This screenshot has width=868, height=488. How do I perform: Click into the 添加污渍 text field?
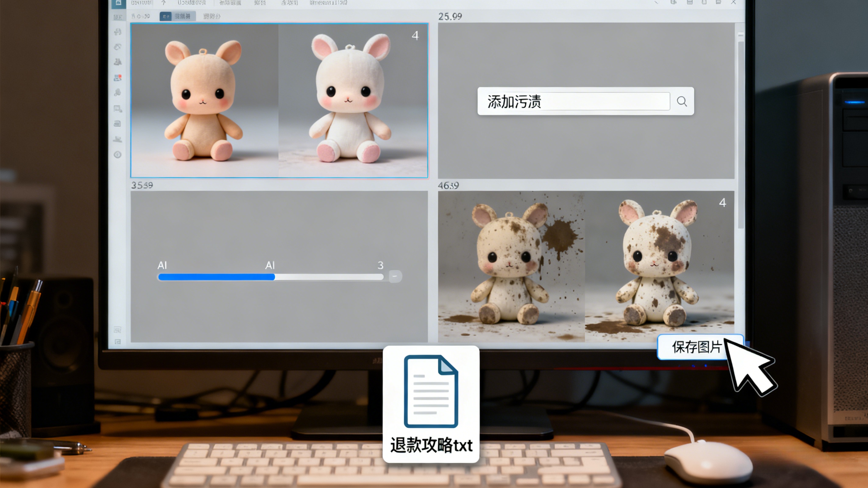coord(574,101)
